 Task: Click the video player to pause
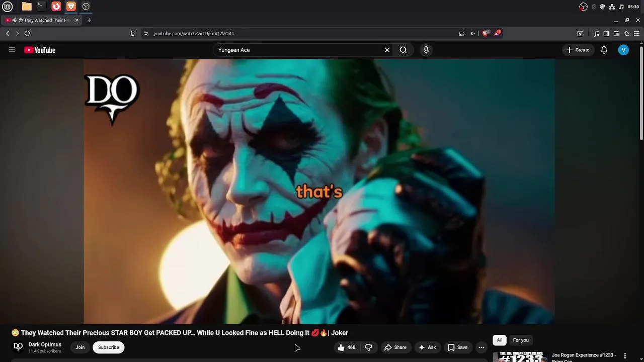(319, 192)
